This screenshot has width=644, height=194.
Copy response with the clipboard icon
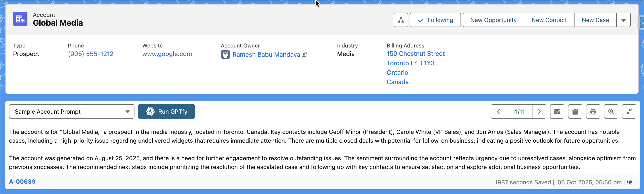click(575, 112)
